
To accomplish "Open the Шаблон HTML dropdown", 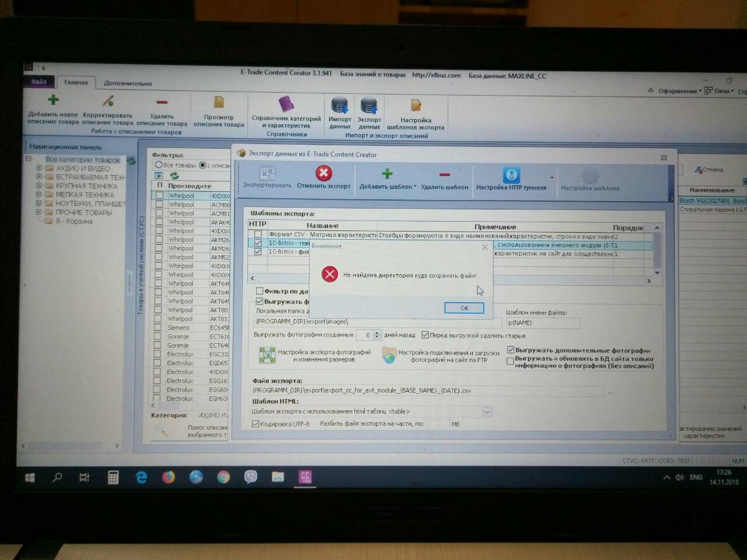I will [487, 412].
